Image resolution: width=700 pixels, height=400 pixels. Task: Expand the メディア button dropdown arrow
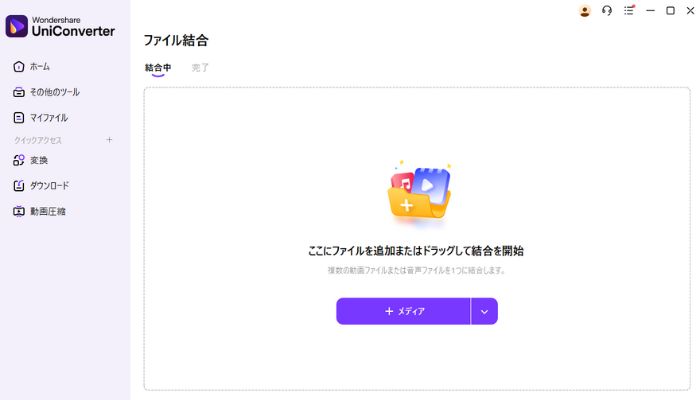[484, 311]
